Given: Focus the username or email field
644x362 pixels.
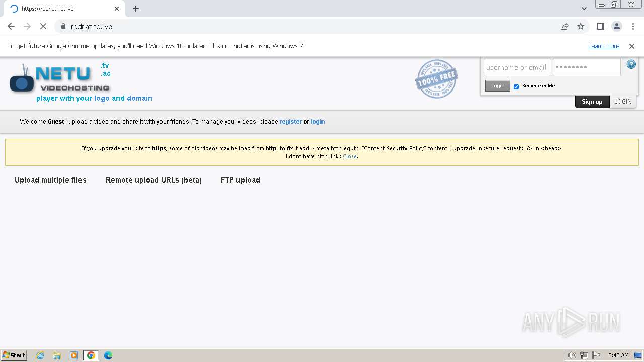Looking at the screenshot, I should [517, 67].
